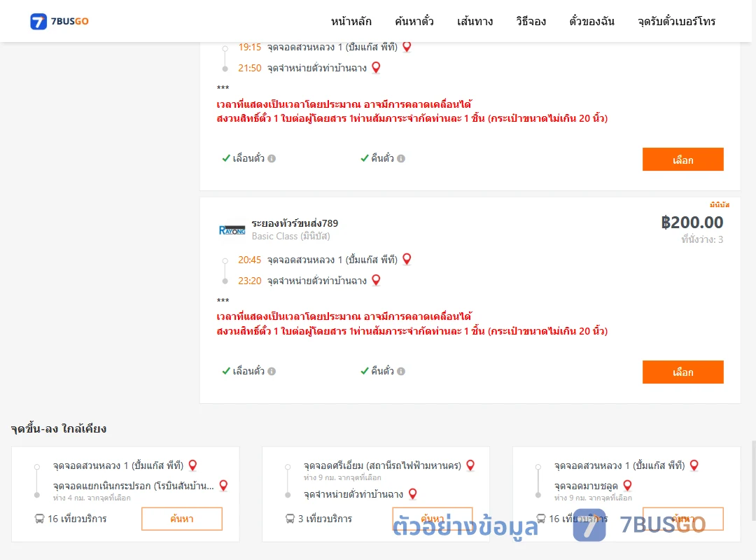Select the 19:15 trip with เลือก button
The image size is (756, 560).
click(682, 159)
